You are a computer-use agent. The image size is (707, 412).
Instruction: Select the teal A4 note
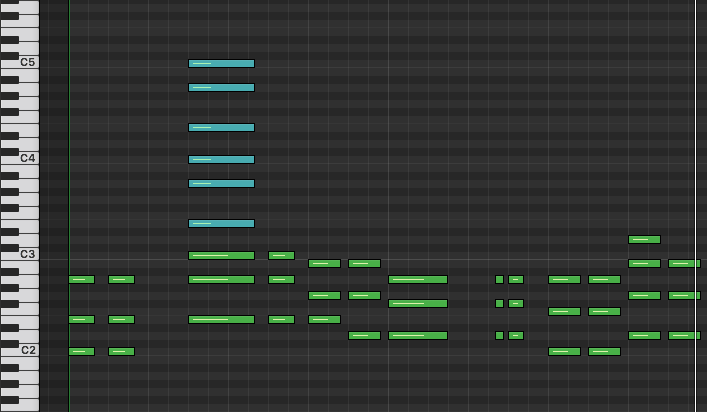[221, 87]
